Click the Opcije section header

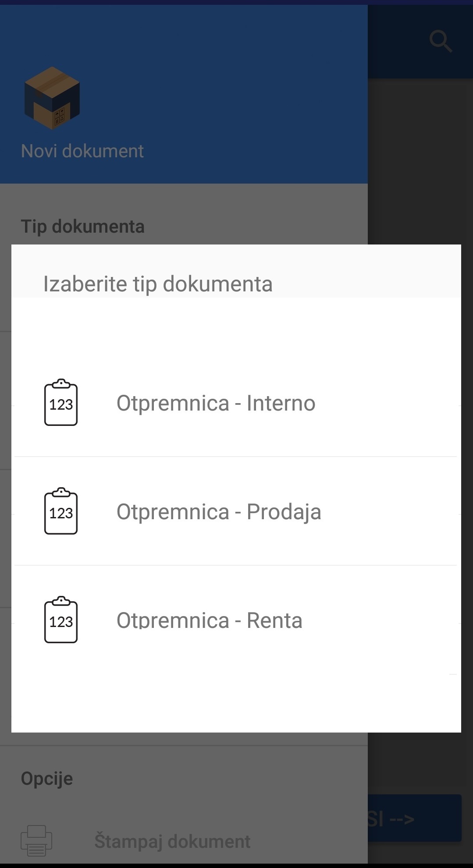[x=47, y=779]
